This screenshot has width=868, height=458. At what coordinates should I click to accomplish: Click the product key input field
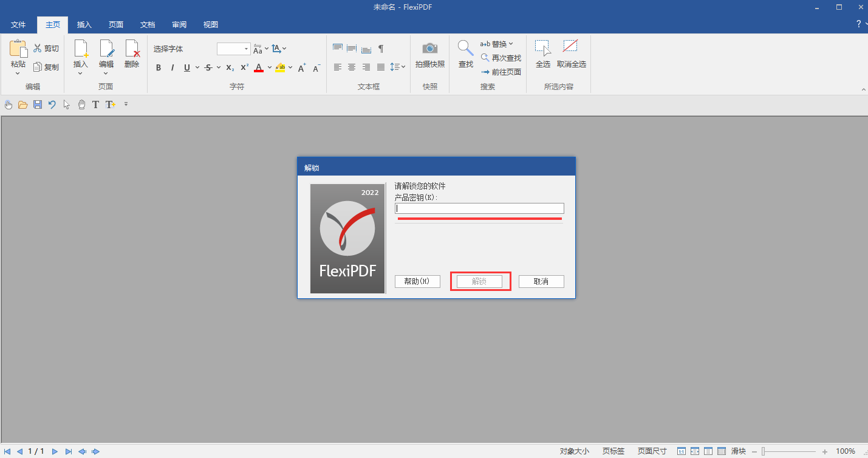(x=479, y=208)
